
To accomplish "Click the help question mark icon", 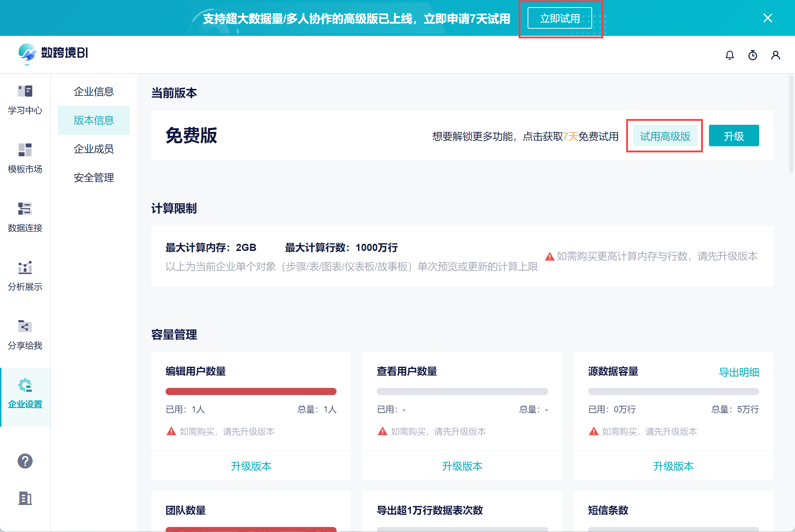I will [25, 461].
